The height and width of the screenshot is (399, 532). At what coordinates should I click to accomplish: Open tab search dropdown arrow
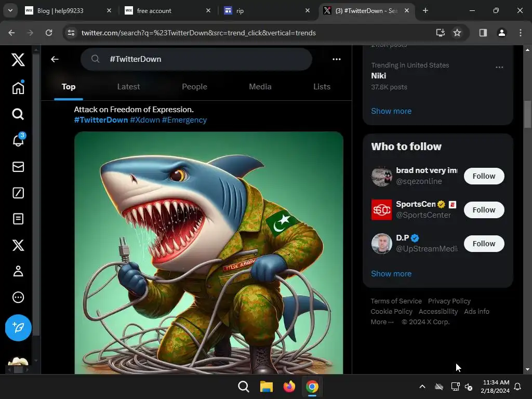tap(10, 10)
